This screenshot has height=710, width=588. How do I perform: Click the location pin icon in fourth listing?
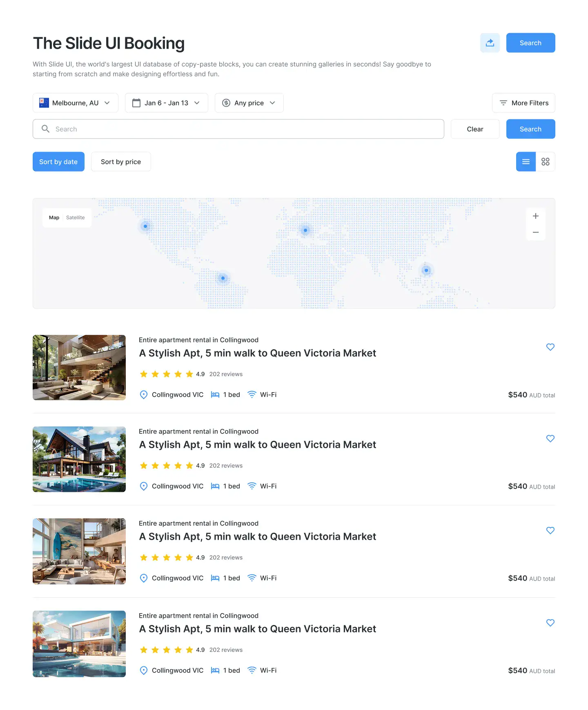[144, 670]
